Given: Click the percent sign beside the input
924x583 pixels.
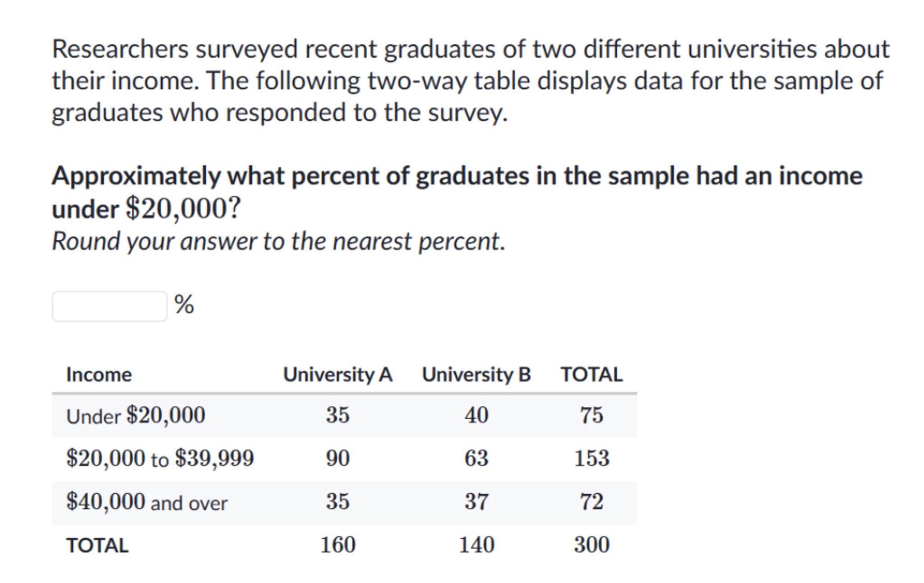Looking at the screenshot, I should (184, 304).
